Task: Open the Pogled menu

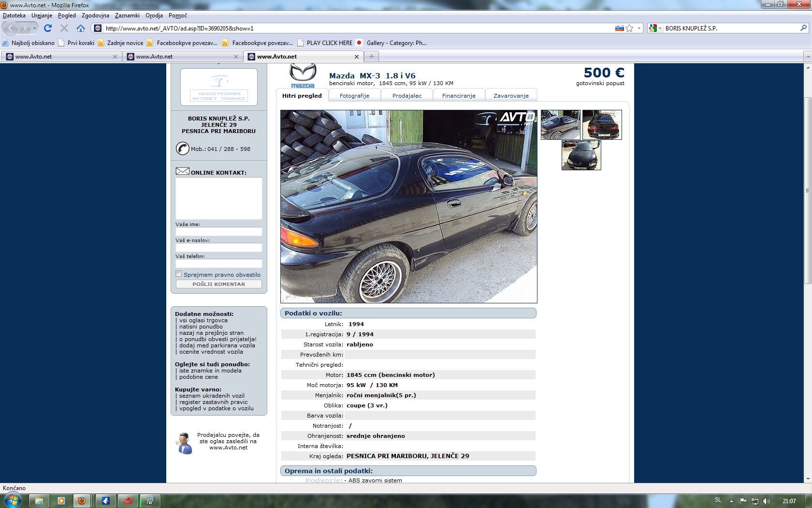Action: click(67, 15)
